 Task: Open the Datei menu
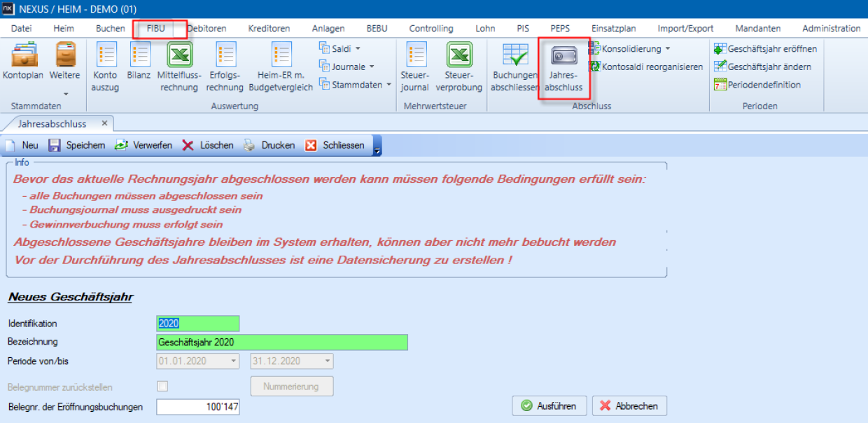click(22, 29)
